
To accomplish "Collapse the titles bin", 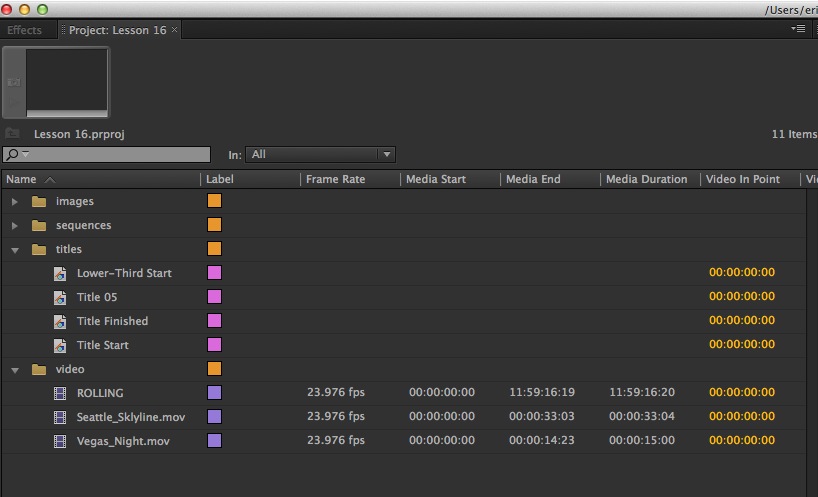I will click(15, 250).
